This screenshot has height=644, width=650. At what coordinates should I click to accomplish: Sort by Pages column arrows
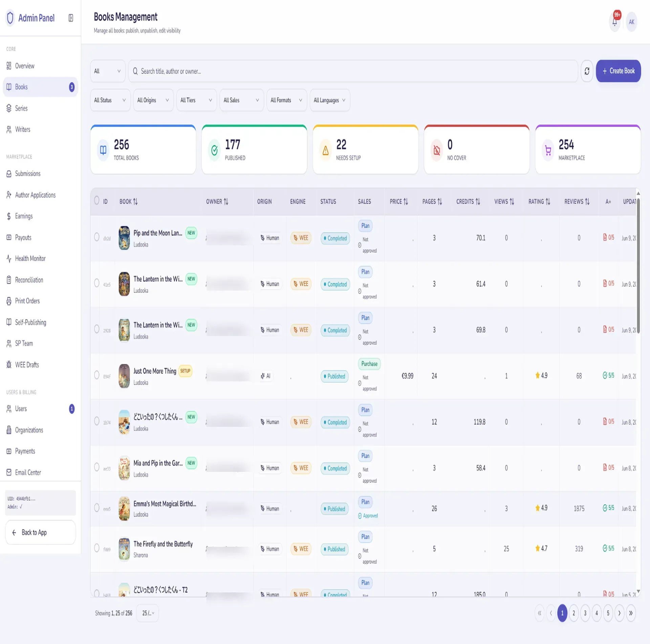[440, 202]
